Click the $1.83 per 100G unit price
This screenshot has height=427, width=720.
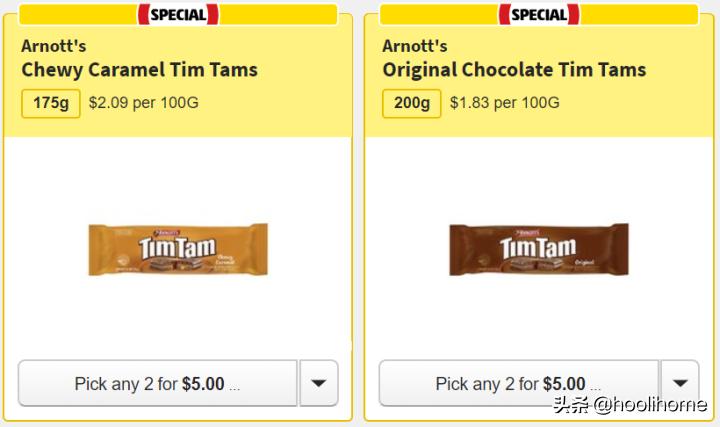tap(504, 103)
